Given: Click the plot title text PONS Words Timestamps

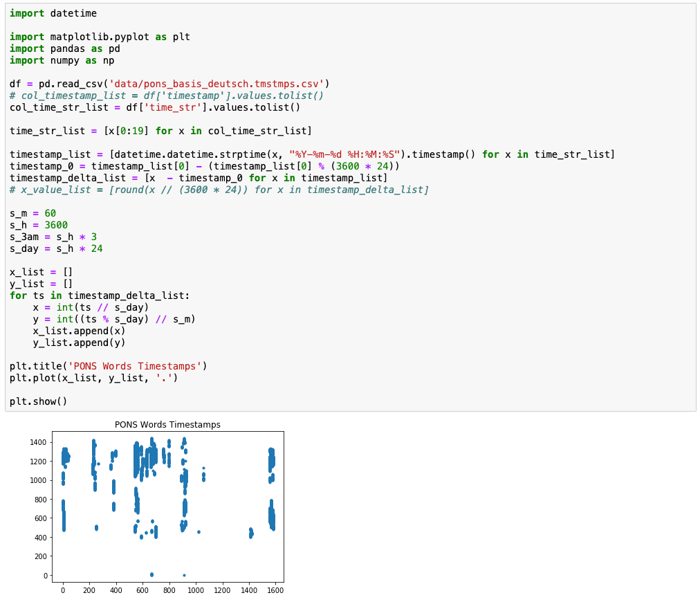Looking at the screenshot, I should click(167, 425).
